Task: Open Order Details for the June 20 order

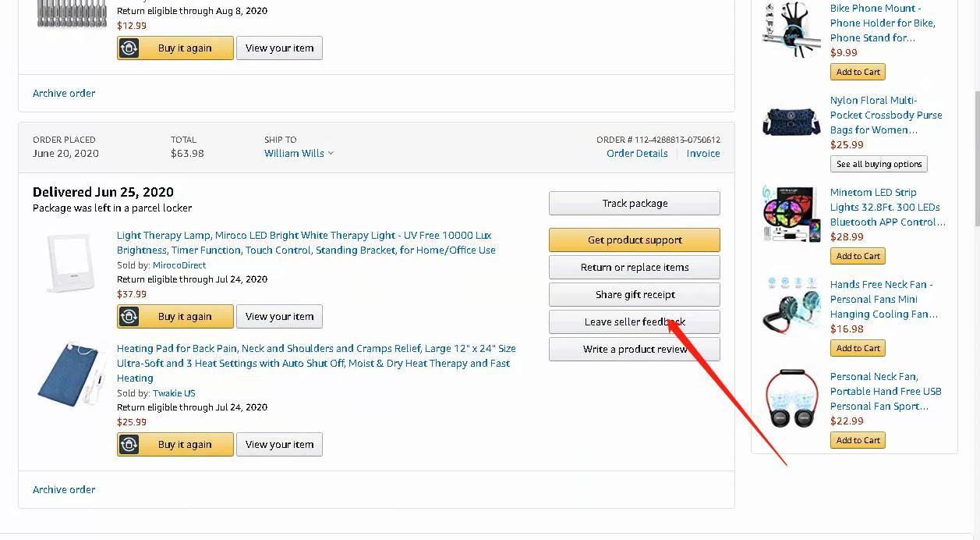Action: [x=637, y=154]
